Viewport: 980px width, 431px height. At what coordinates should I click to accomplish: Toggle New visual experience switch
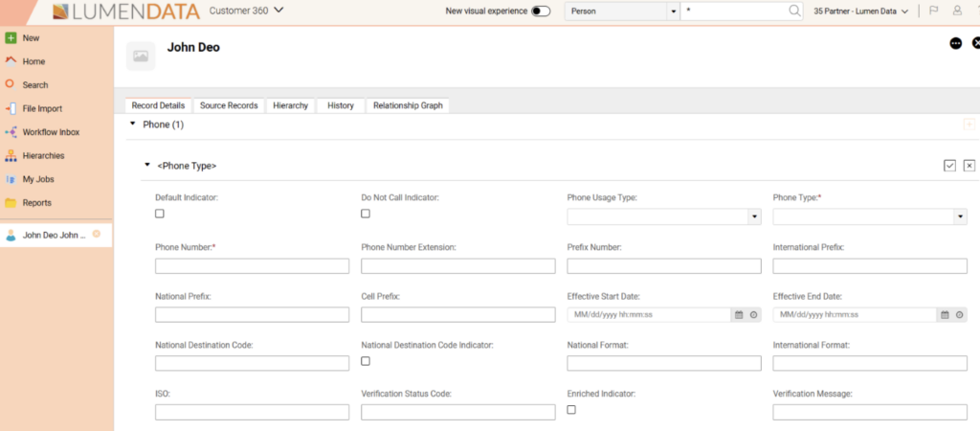[x=541, y=11]
